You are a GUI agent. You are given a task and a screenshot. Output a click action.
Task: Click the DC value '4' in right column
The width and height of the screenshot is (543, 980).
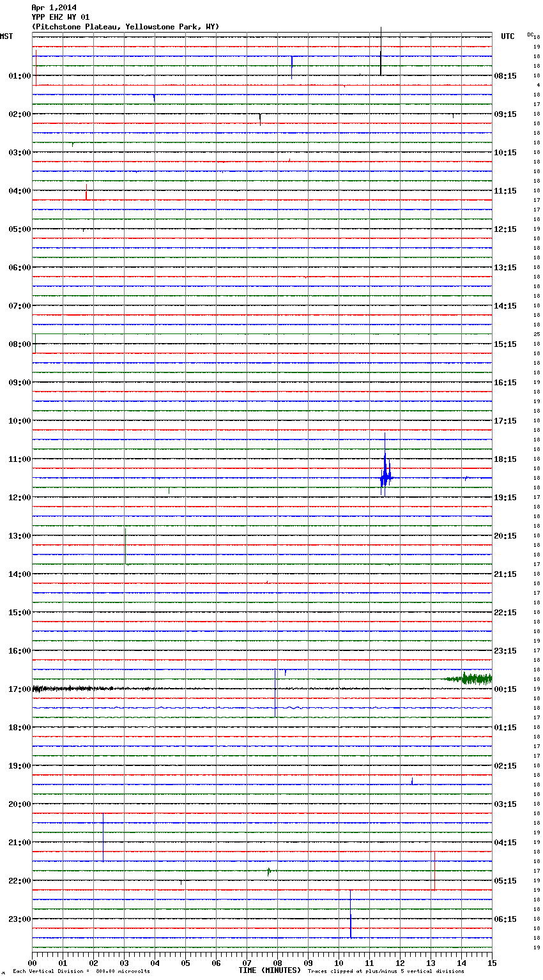coord(537,85)
